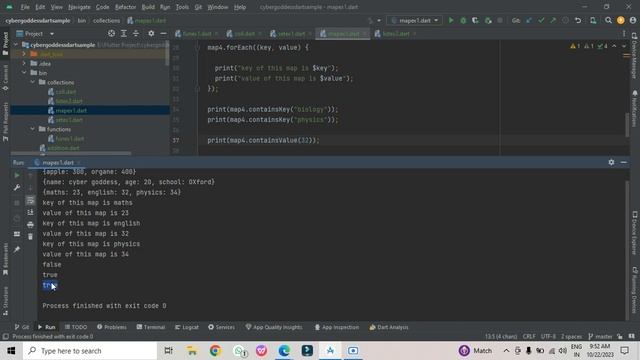Click the print icon in the Run console
The width and height of the screenshot is (640, 360).
click(x=30, y=224)
